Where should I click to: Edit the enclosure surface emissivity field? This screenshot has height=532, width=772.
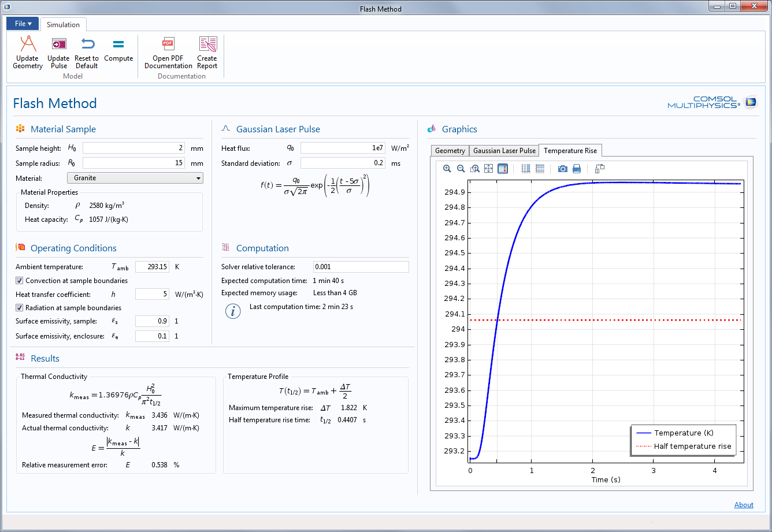click(x=152, y=336)
